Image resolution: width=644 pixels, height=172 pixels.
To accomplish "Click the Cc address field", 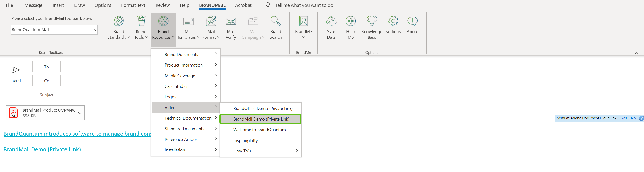I will 351,81.
